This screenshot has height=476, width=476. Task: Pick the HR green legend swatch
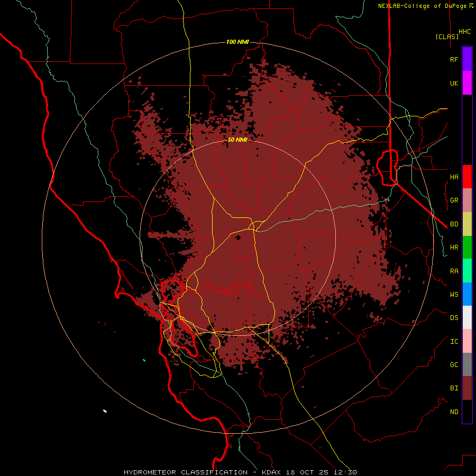tap(467, 248)
